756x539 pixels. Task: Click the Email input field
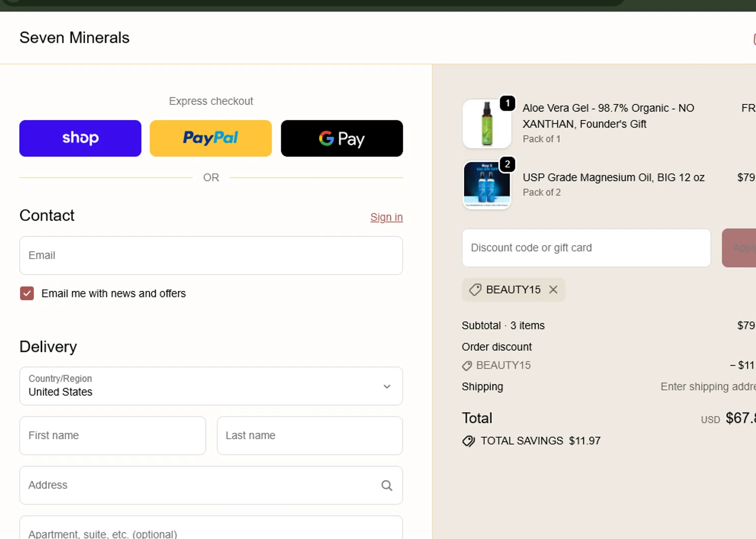211,256
